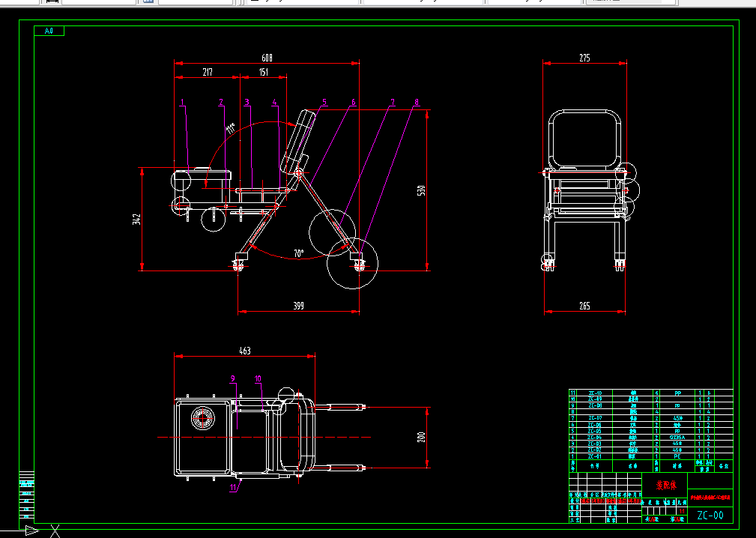Select the 342 vertical dimension text

(x=137, y=220)
